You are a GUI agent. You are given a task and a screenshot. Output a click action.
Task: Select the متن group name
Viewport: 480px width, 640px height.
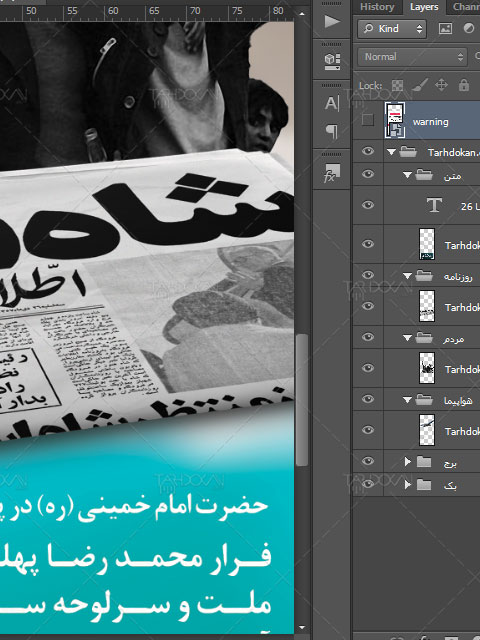pos(452,176)
